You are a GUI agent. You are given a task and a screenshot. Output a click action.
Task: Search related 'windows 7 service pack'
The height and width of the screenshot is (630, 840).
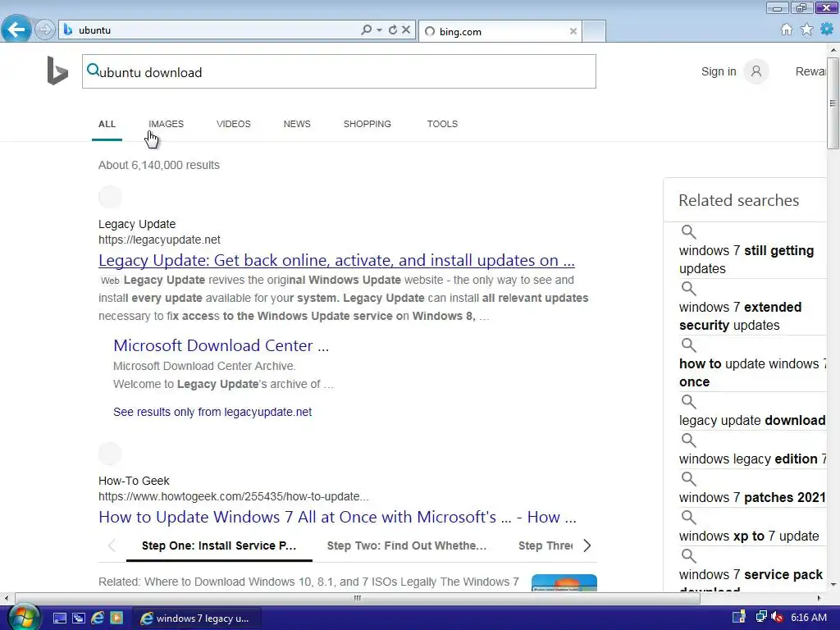(751, 575)
